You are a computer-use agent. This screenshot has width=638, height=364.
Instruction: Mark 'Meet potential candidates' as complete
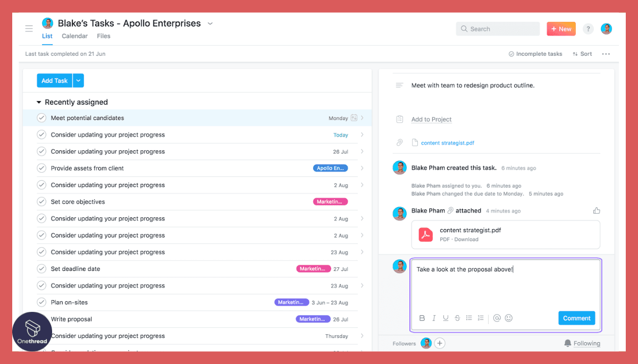[x=41, y=117]
